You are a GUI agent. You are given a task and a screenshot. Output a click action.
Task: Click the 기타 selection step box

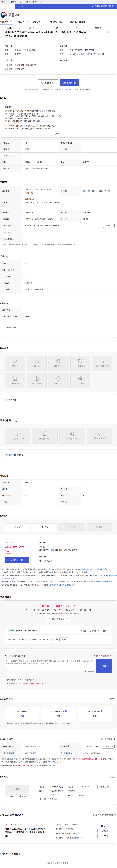click(x=99, y=527)
